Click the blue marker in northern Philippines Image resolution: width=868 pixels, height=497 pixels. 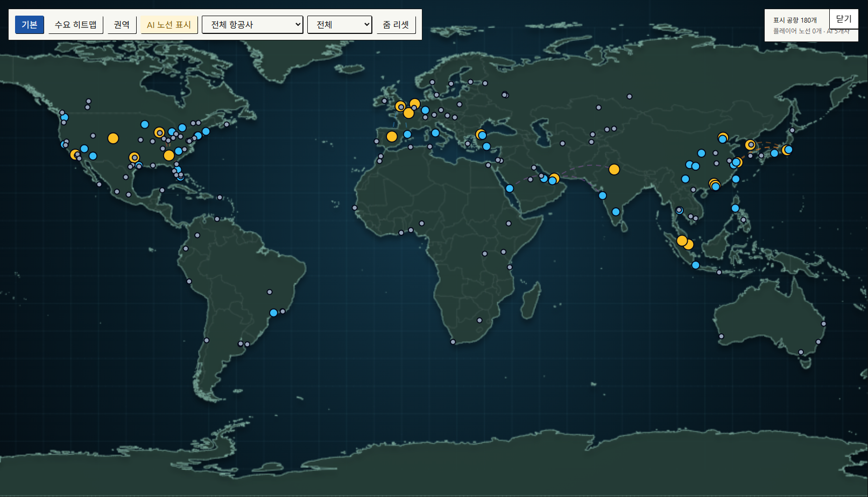[735, 208]
